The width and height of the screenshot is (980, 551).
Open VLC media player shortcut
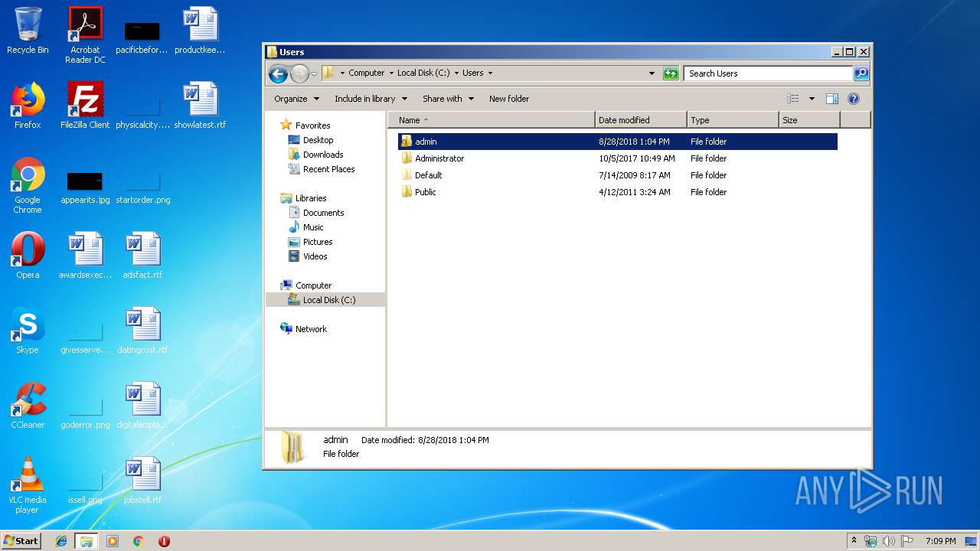click(28, 485)
